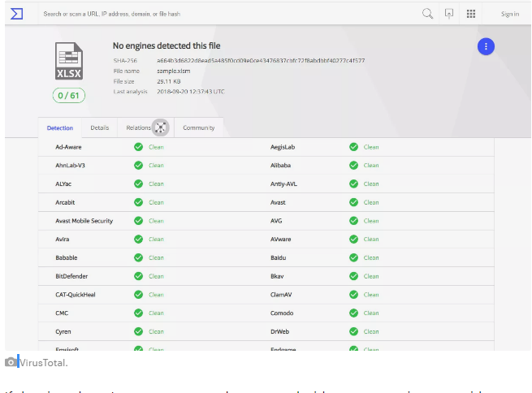Viewport: 532px width, 393px height.
Task: Click the BitDefender engine name
Action: coord(71,276)
